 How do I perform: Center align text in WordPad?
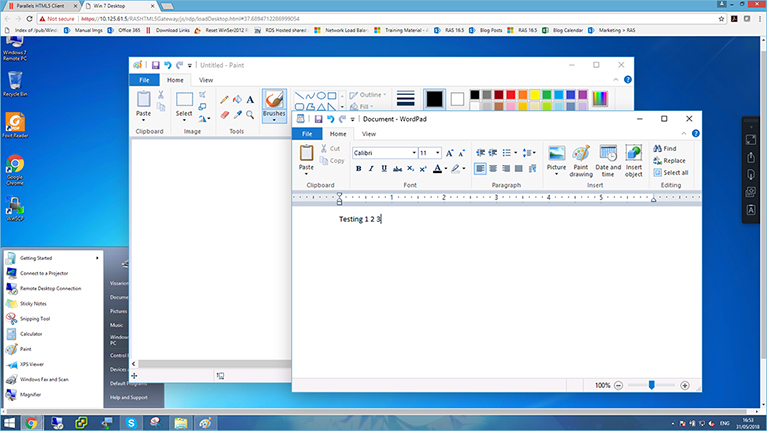[x=493, y=169]
